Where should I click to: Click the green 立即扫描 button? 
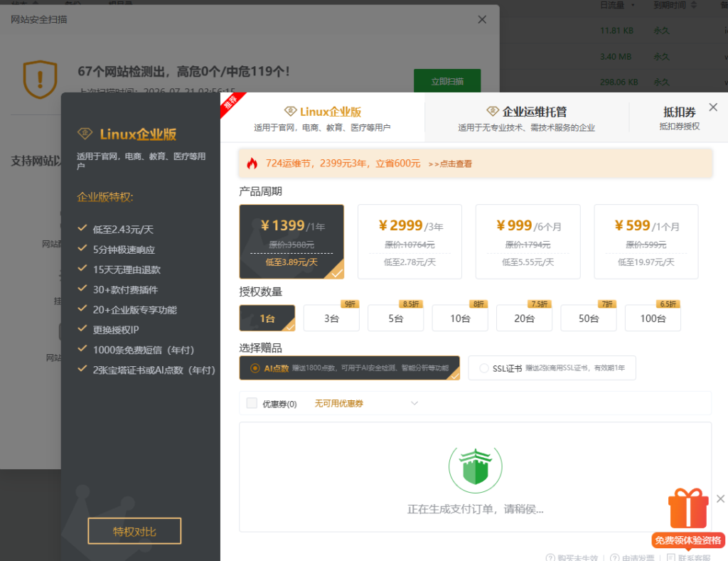447,81
